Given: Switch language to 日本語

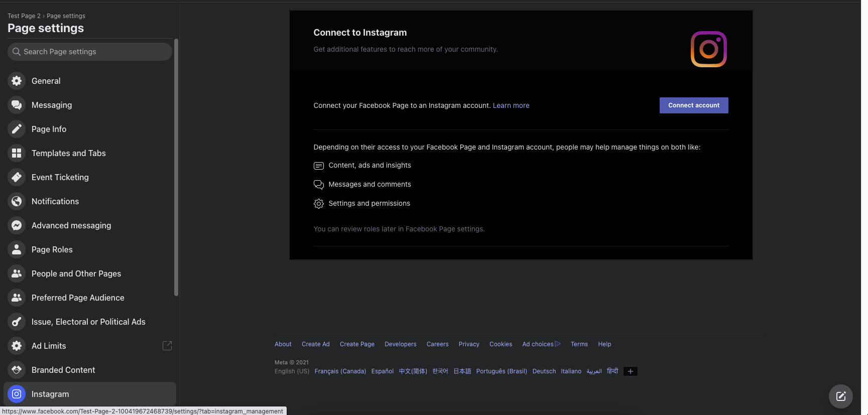Looking at the screenshot, I should (462, 371).
